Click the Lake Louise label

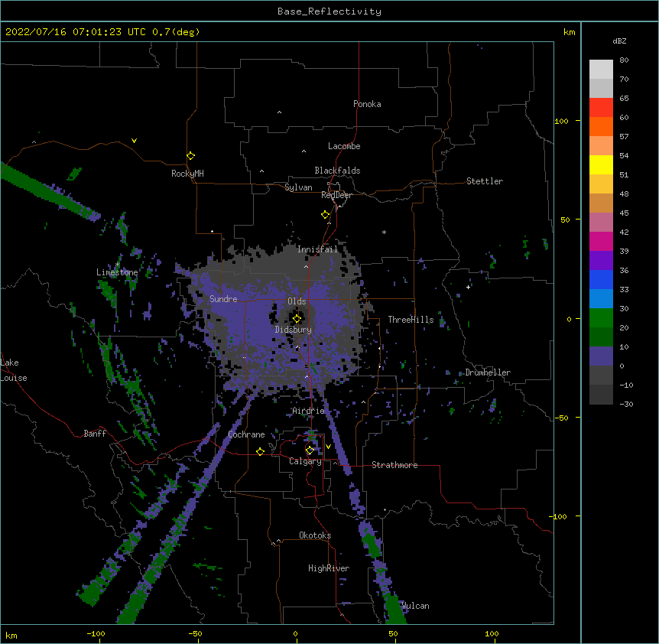pyautogui.click(x=14, y=370)
